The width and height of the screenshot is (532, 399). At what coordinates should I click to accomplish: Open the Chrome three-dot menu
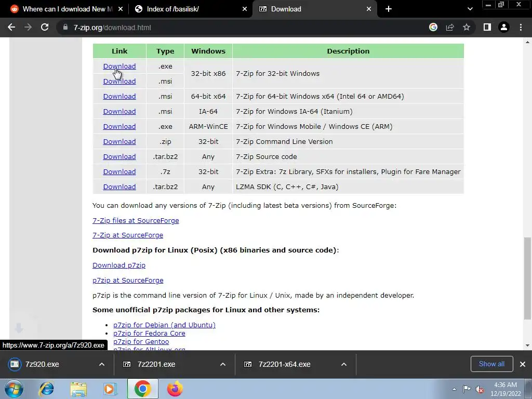521,28
